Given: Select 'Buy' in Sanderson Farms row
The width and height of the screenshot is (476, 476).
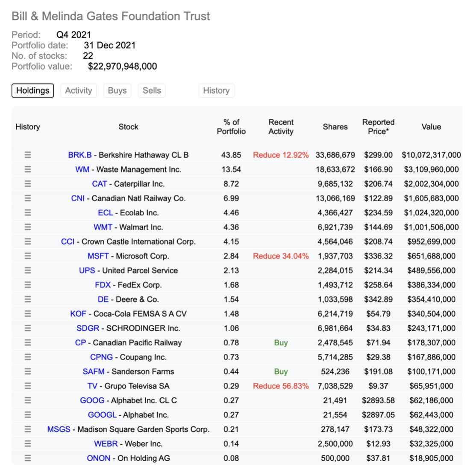Looking at the screenshot, I should click(281, 372).
